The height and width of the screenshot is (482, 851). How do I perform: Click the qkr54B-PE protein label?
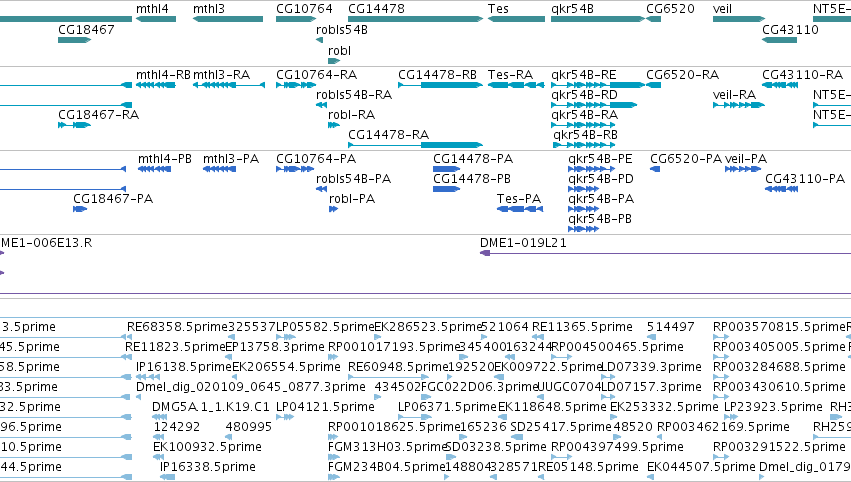[x=600, y=159]
